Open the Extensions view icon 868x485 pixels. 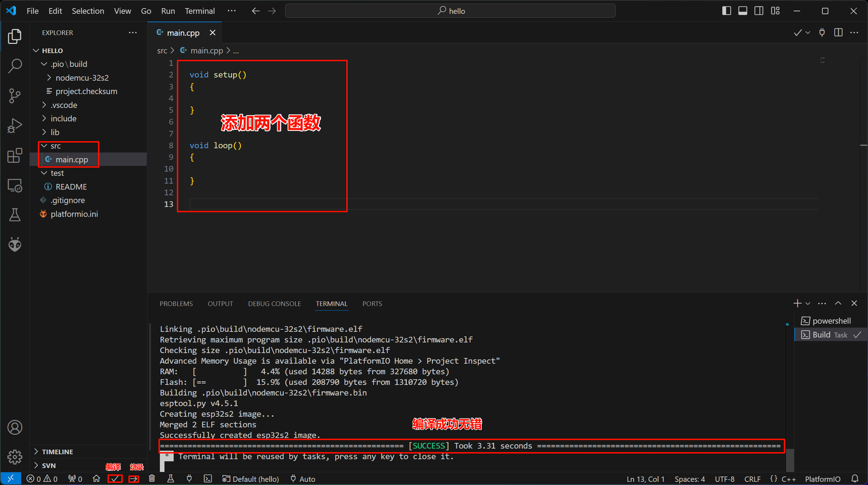15,155
